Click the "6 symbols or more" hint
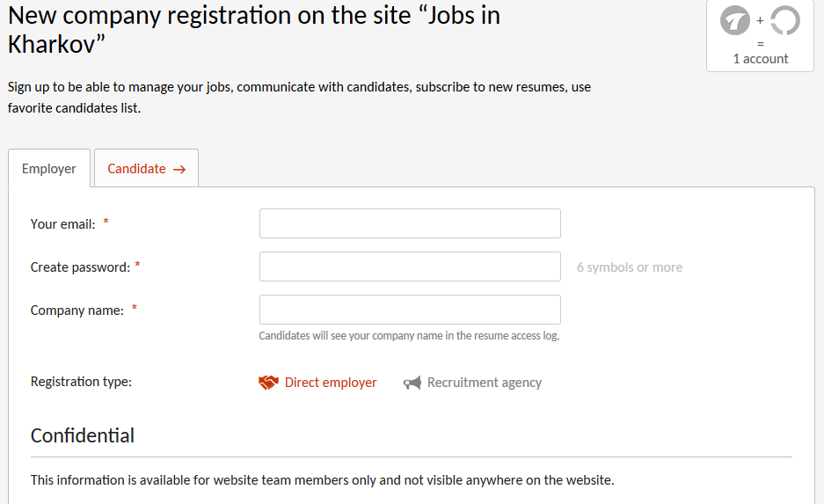 pos(630,267)
